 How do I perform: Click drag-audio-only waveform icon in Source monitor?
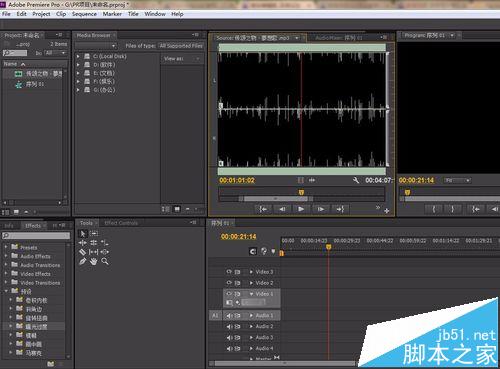click(312, 180)
